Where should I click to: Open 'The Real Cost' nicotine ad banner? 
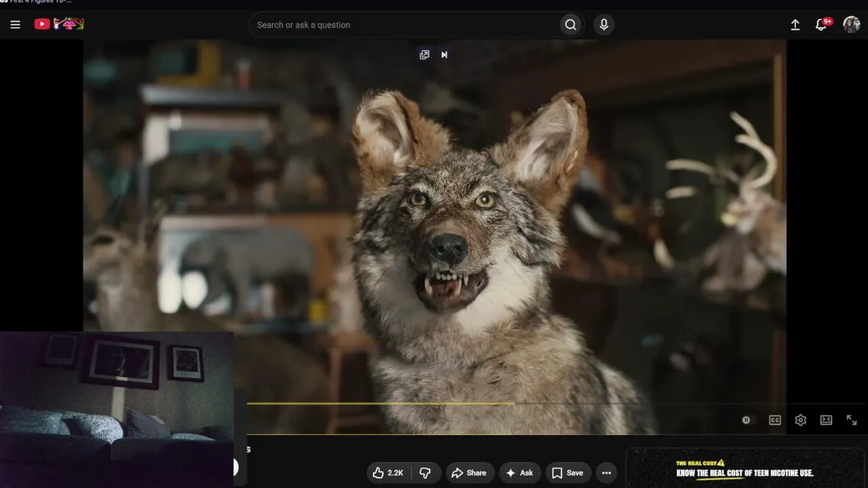745,468
